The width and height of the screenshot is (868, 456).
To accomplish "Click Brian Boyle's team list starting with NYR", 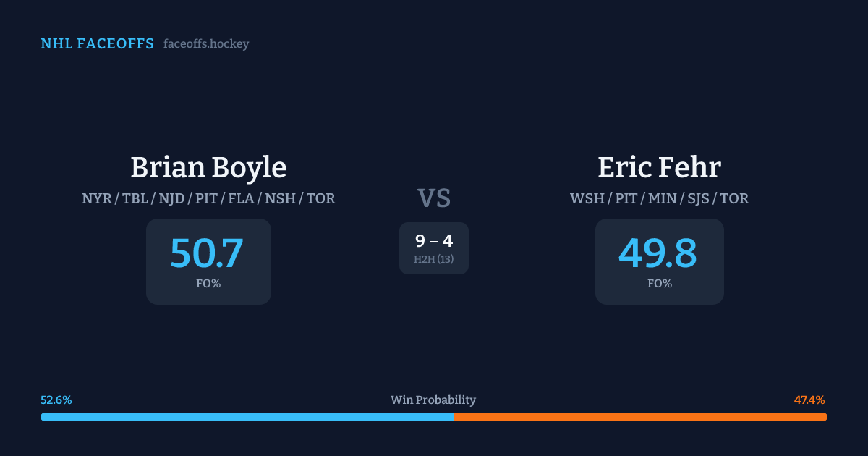I will pos(208,198).
